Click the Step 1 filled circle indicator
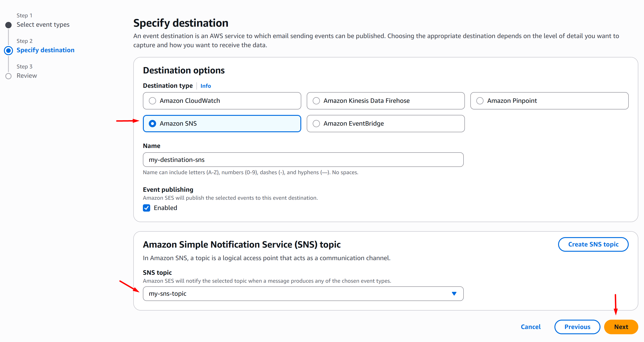This screenshot has height=342, width=644. click(8, 25)
